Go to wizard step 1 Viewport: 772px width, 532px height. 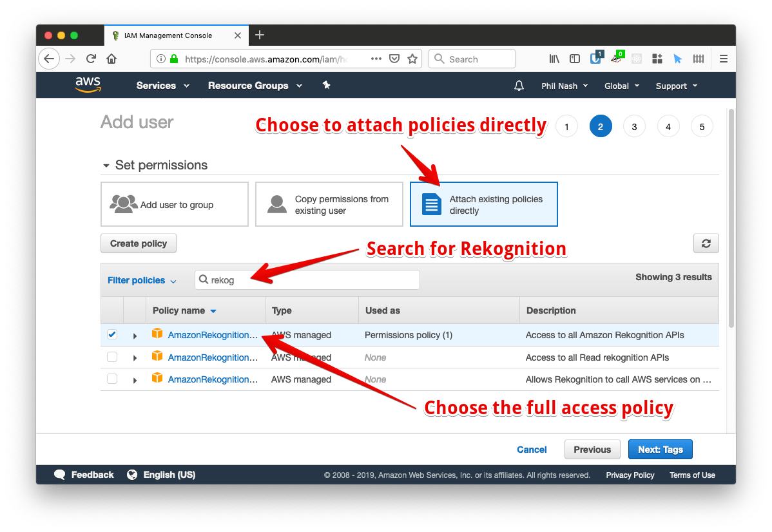click(x=566, y=126)
